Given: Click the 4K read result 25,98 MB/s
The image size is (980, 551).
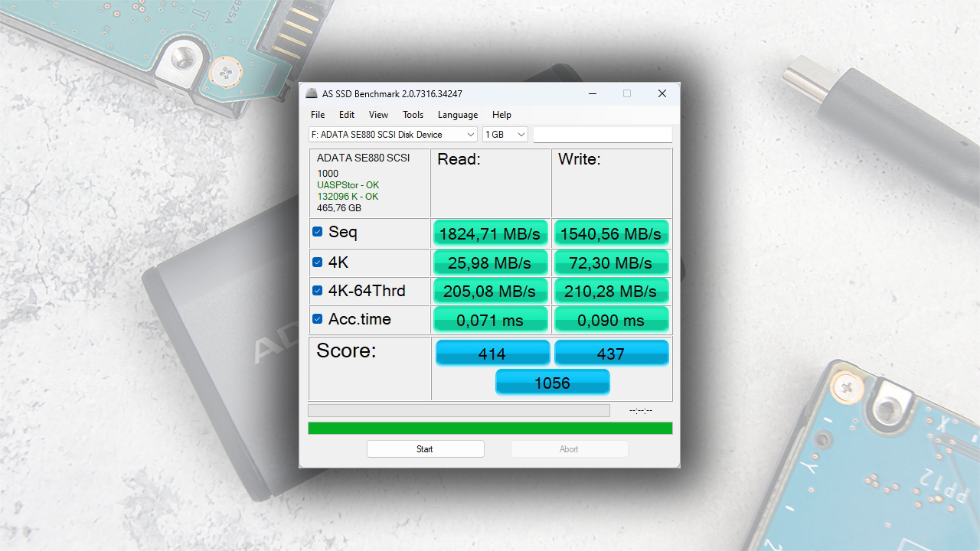Looking at the screenshot, I should [490, 262].
